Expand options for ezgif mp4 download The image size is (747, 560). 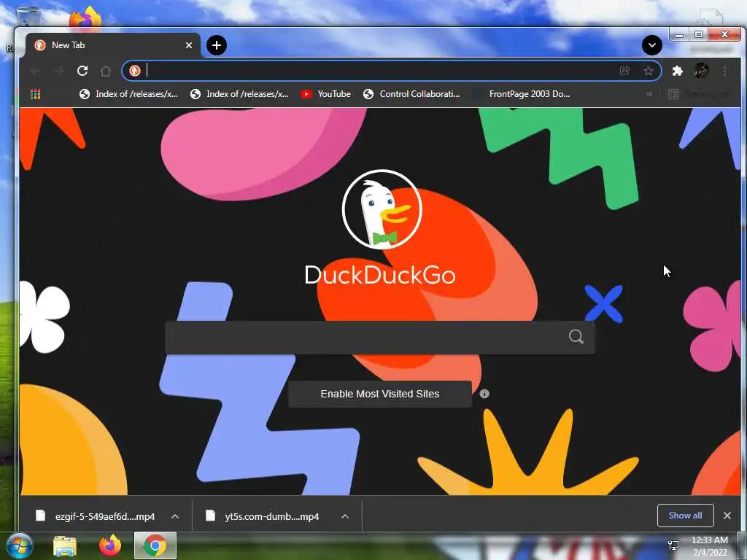click(175, 516)
